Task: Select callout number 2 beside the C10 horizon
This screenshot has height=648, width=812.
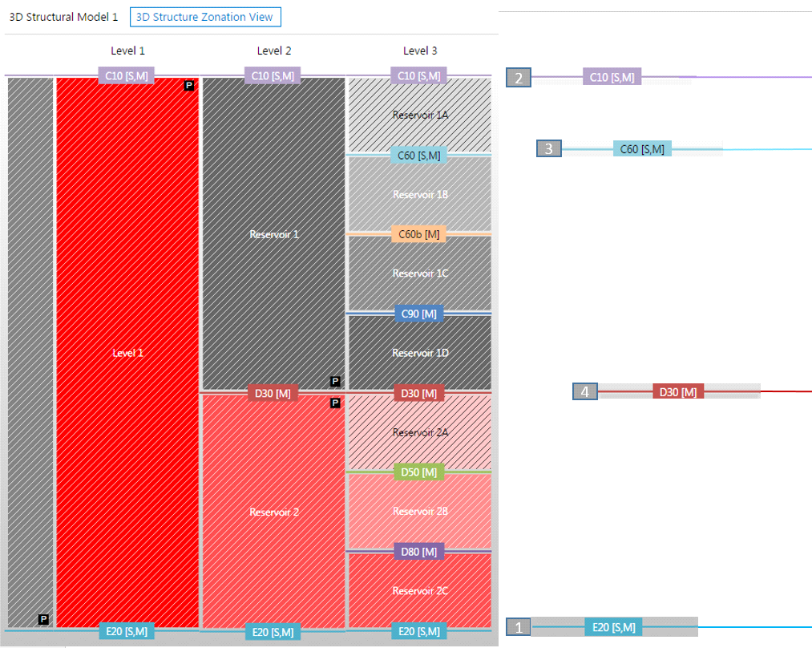Action: pos(519,78)
